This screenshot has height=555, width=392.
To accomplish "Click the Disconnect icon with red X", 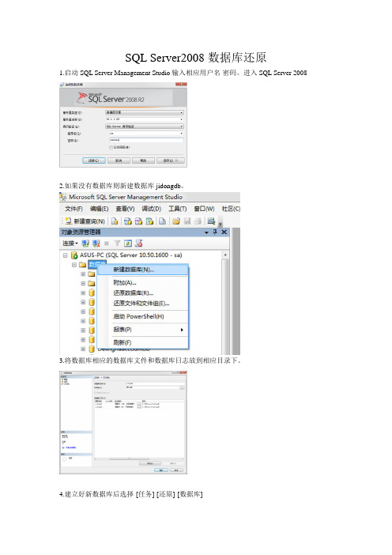I will click(96, 244).
